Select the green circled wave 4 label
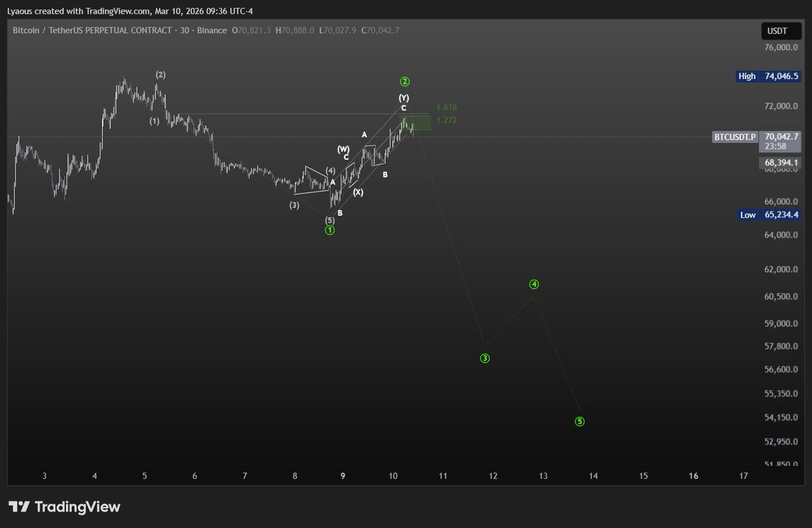This screenshot has width=812, height=528. (534, 284)
